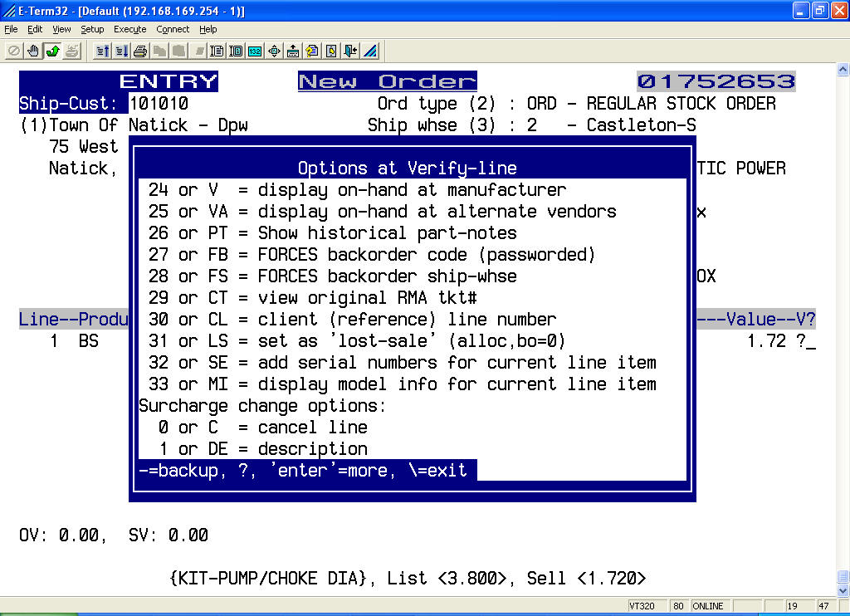Click the yellow question mark help icon
The width and height of the screenshot is (850, 616).
point(312,51)
